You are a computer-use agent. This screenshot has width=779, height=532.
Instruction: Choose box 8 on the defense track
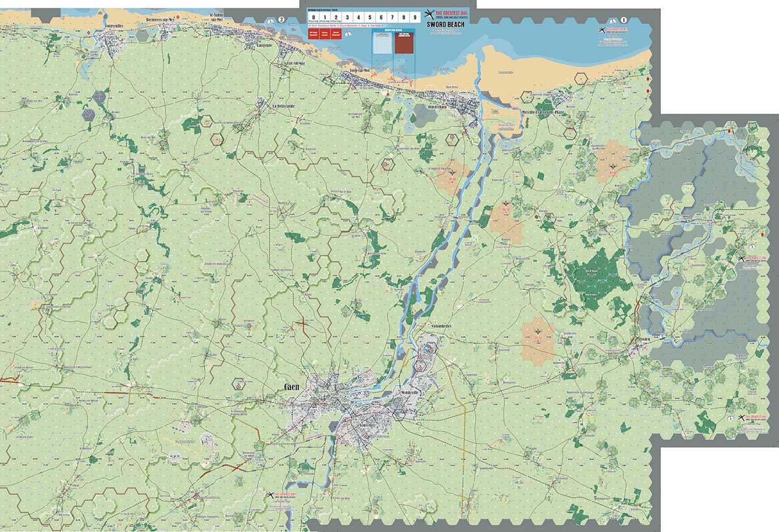click(403, 18)
